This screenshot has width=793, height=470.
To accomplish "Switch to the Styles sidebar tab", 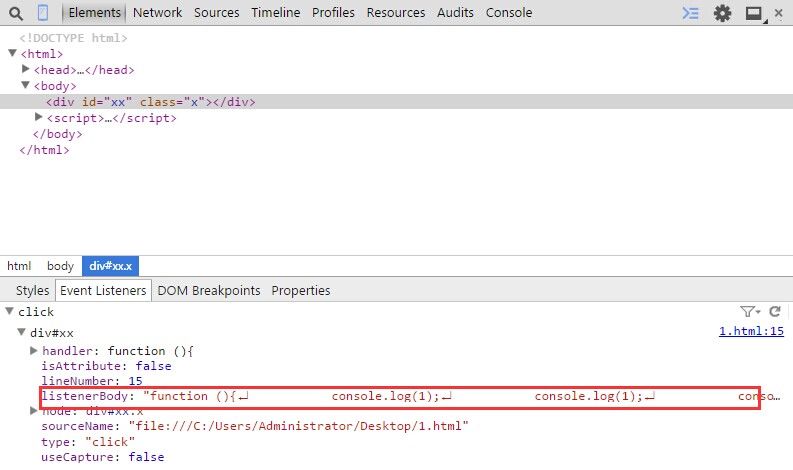I will [x=32, y=291].
